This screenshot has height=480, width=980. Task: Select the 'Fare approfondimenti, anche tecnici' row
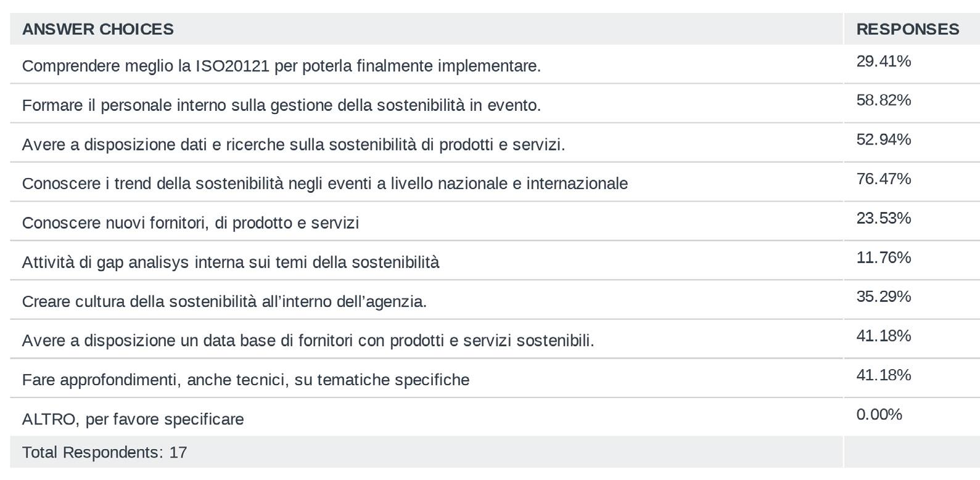tap(245, 380)
